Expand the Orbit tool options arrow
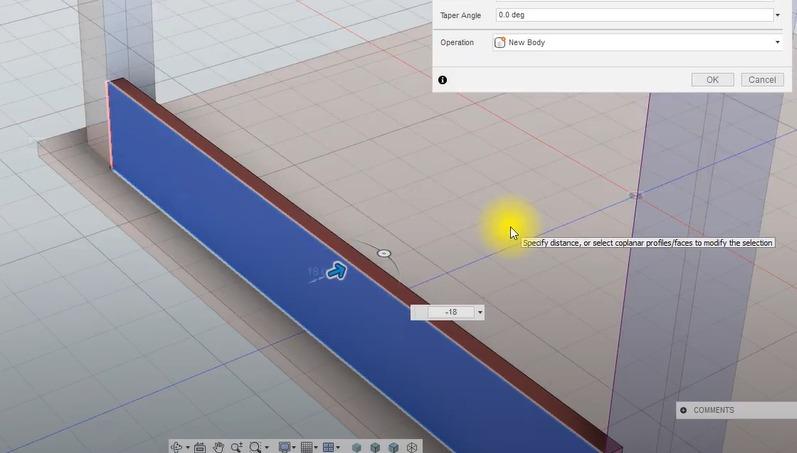 [x=188, y=447]
